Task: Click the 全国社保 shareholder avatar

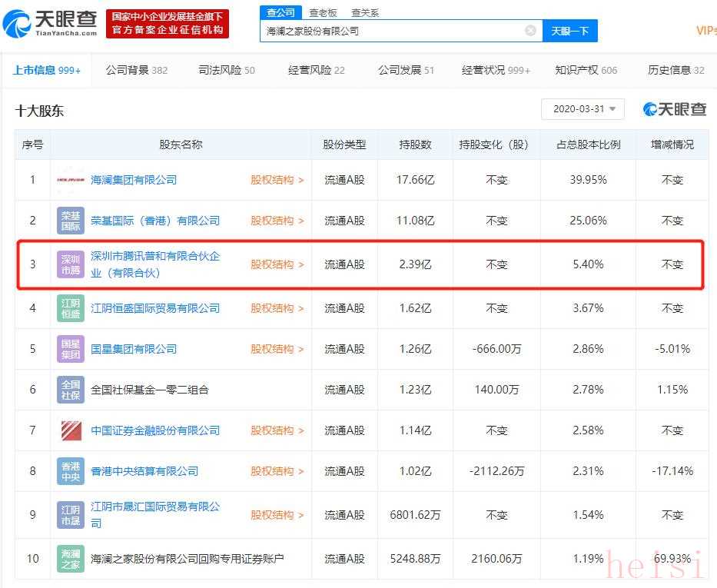Action: [71, 390]
